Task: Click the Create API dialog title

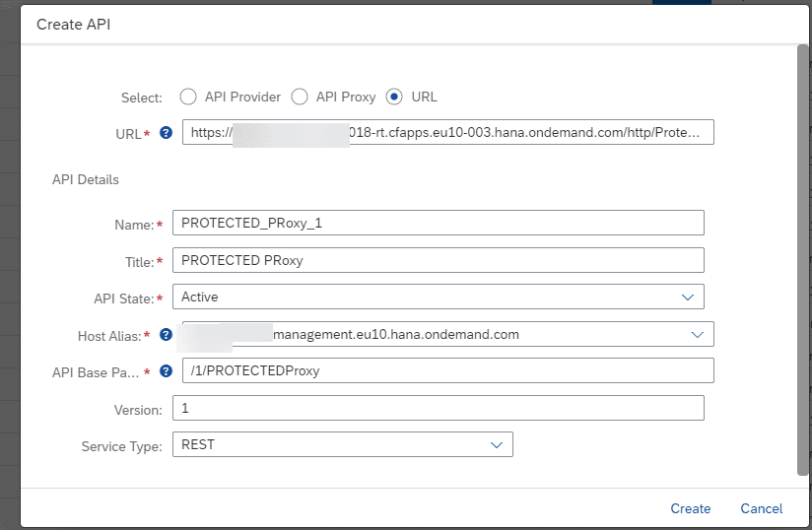Action: click(74, 25)
